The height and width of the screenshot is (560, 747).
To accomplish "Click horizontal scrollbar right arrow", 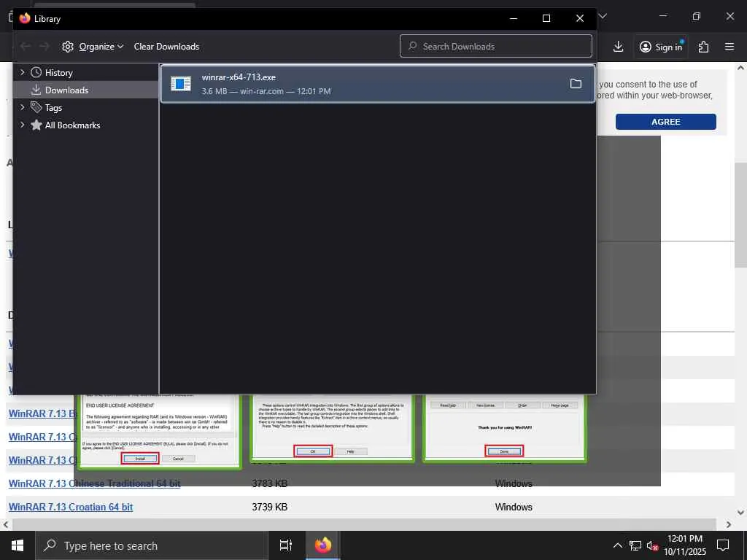I will point(729,524).
